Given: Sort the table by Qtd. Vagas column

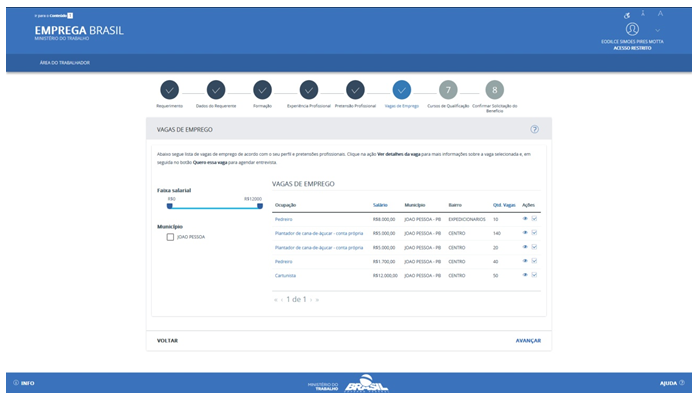Looking at the screenshot, I should tap(503, 204).
